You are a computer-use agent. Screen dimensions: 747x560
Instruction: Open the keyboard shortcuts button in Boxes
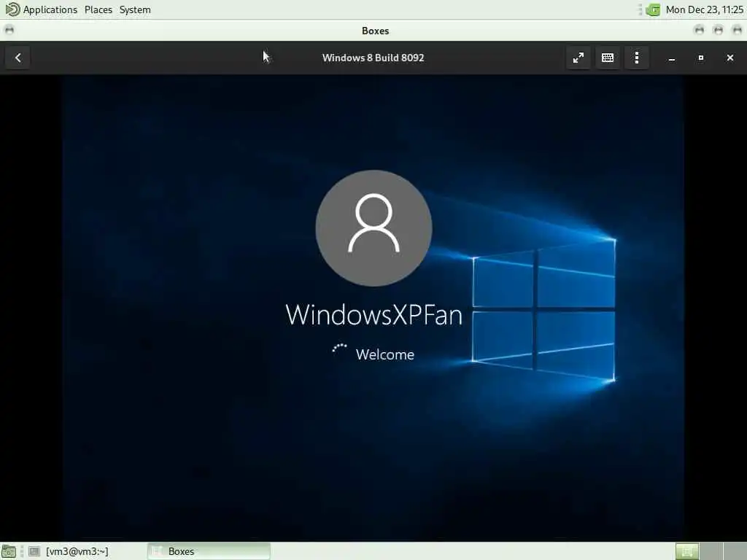click(608, 58)
